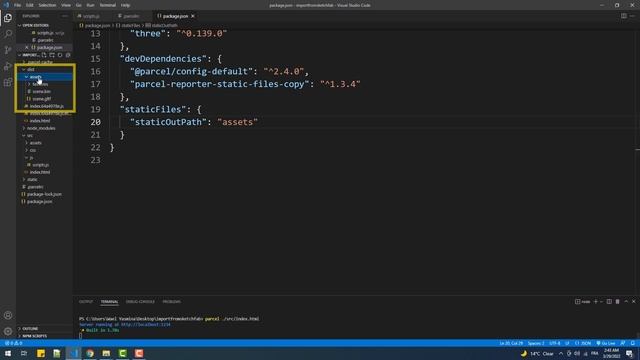The width and height of the screenshot is (640, 360).
Task: Expand the OUTLINE section
Action: coord(45,329)
